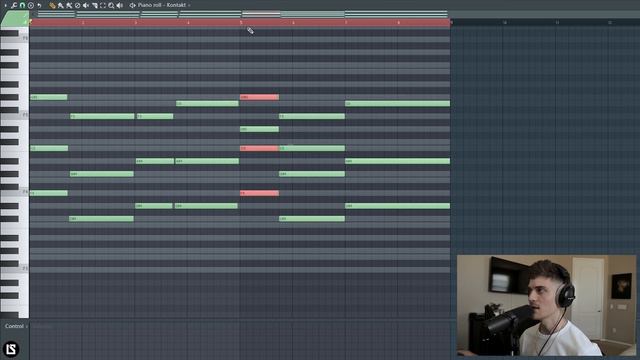This screenshot has height=360, width=640.
Task: Open the stamp chord tool
Action: 31,5
